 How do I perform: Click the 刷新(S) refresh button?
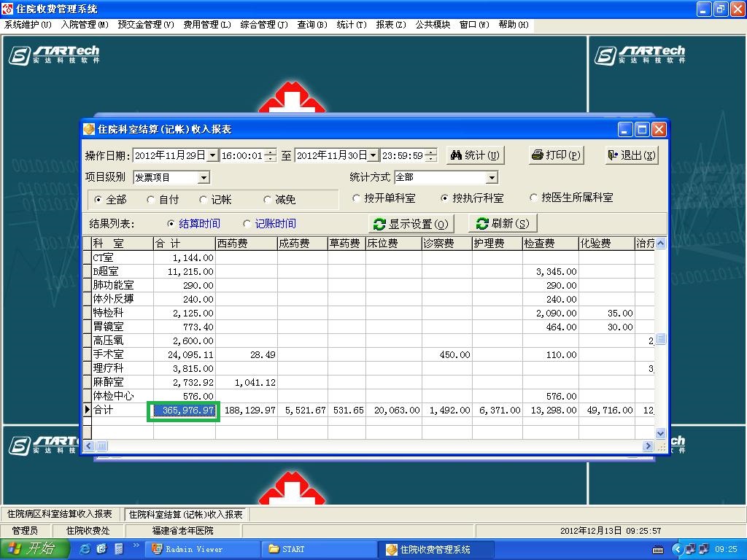(503, 223)
